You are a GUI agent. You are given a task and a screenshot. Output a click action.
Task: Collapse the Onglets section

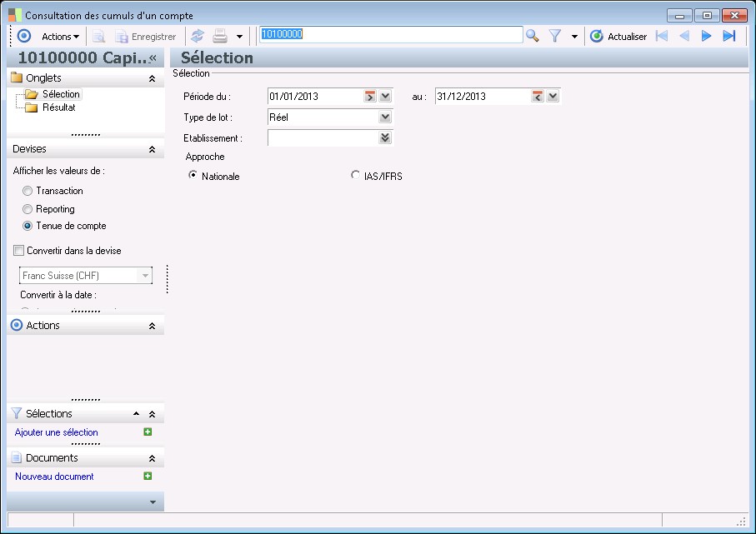pos(152,78)
